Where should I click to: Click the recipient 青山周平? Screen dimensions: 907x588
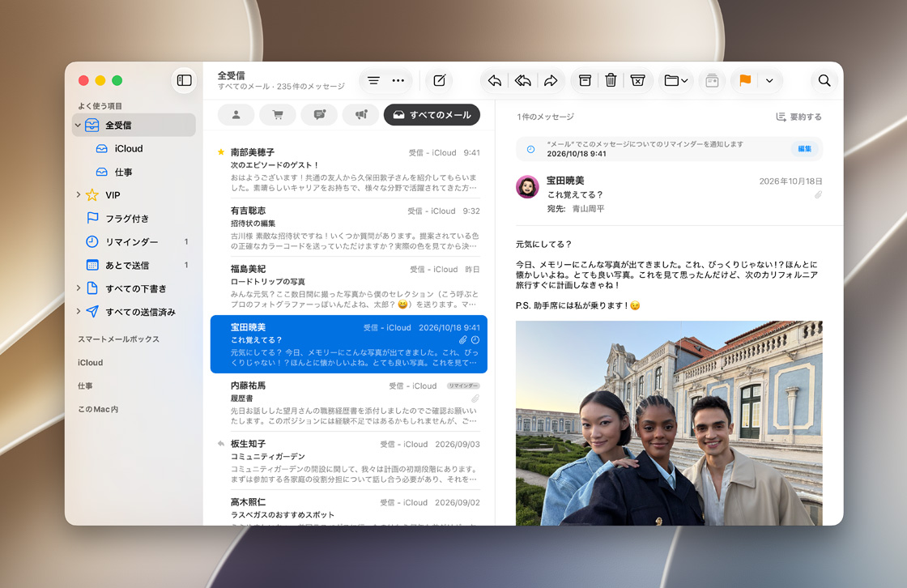pyautogui.click(x=588, y=209)
